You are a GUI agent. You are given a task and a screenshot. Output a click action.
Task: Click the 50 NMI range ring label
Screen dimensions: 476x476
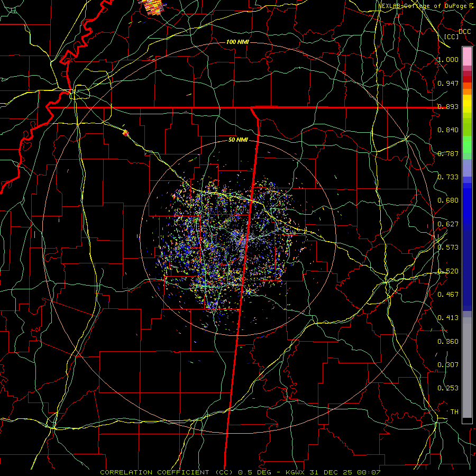coord(238,140)
